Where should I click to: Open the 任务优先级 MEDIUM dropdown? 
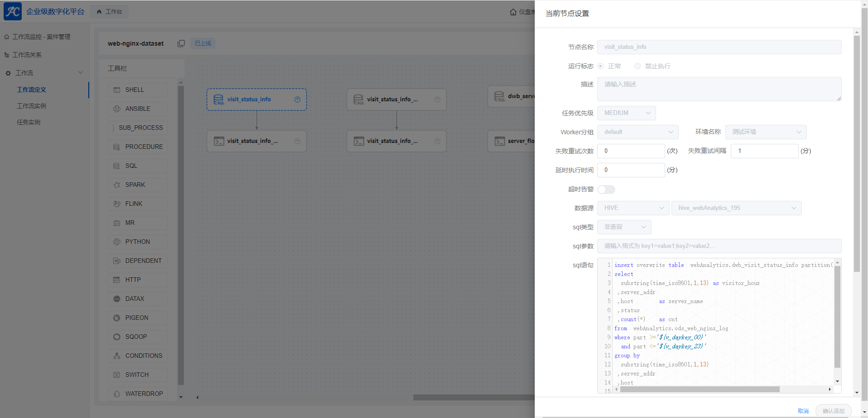coord(626,113)
